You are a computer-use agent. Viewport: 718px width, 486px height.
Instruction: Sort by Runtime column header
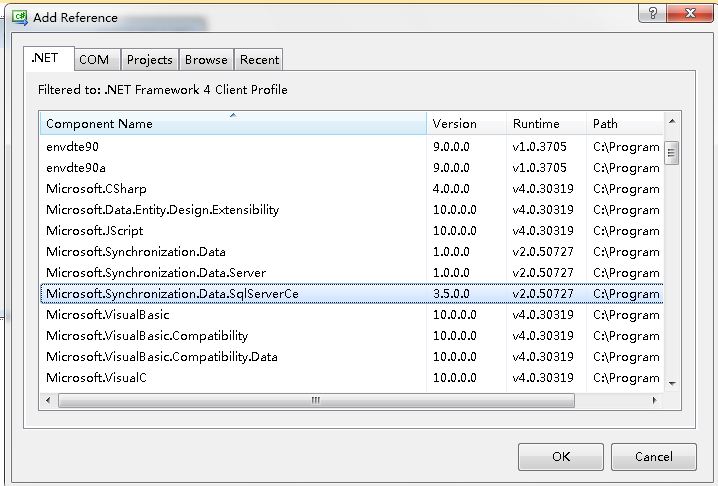[546, 124]
